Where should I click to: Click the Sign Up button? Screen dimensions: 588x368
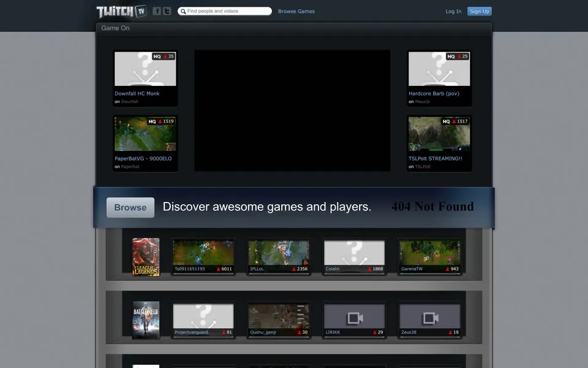[479, 11]
